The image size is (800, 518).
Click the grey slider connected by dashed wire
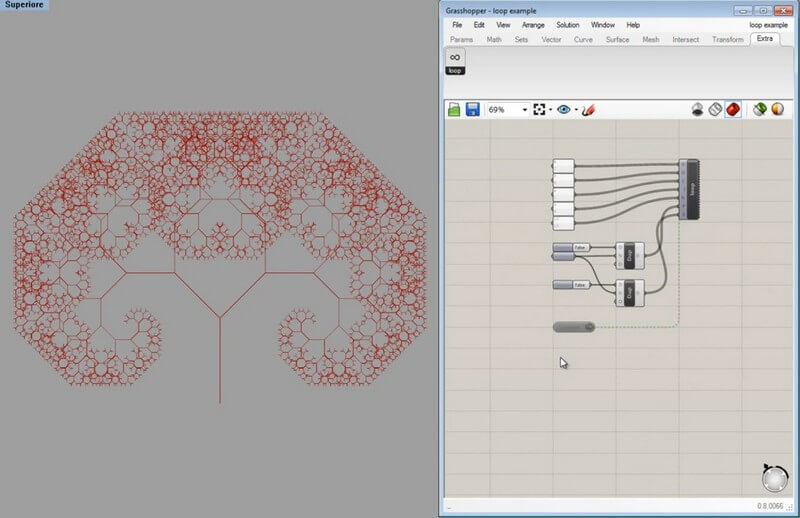[573, 327]
